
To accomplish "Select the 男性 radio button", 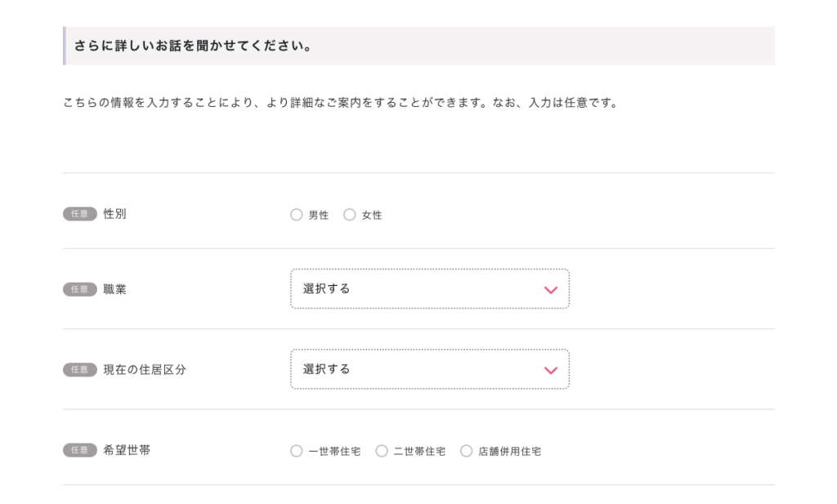I will click(x=296, y=215).
